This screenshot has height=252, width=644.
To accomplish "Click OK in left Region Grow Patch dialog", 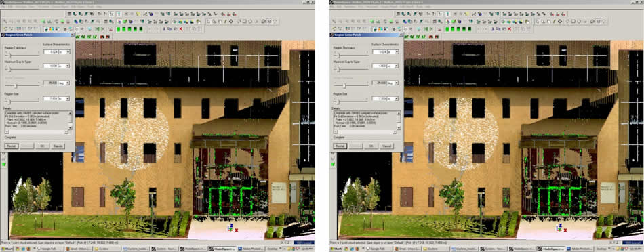I will [41, 146].
